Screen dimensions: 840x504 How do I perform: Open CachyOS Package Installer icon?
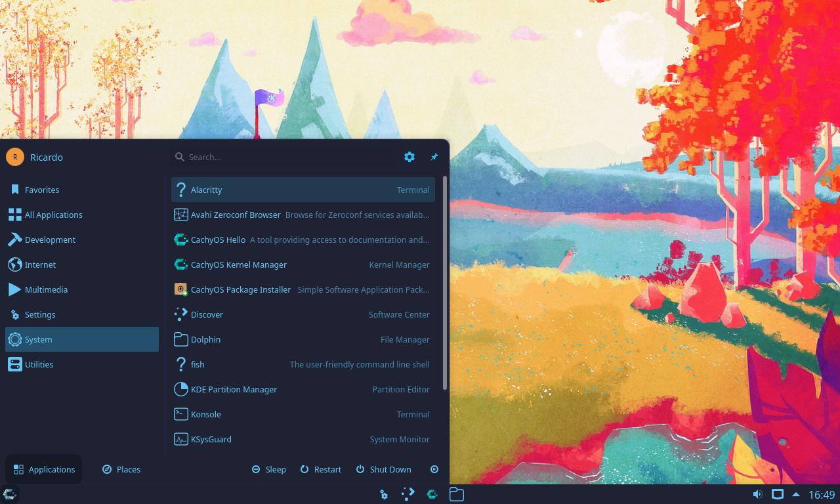[180, 289]
